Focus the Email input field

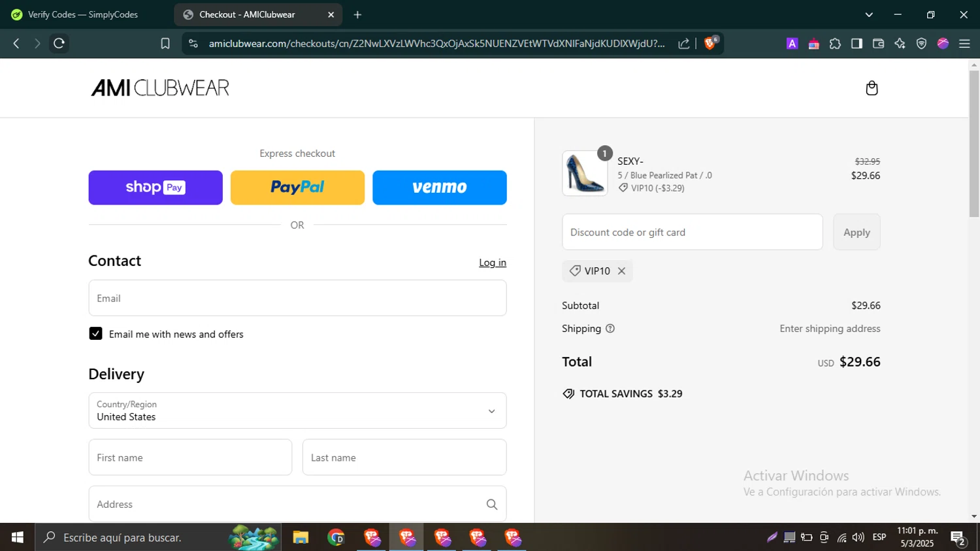(x=297, y=298)
